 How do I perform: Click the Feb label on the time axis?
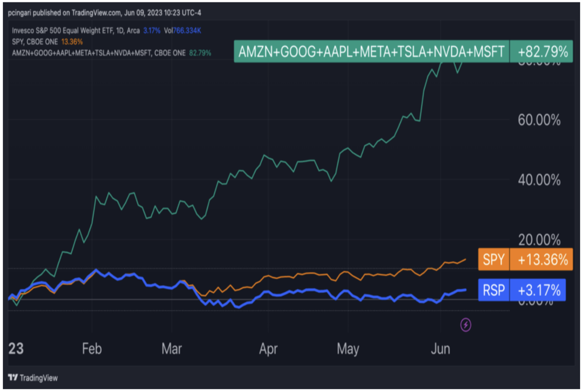(92, 349)
